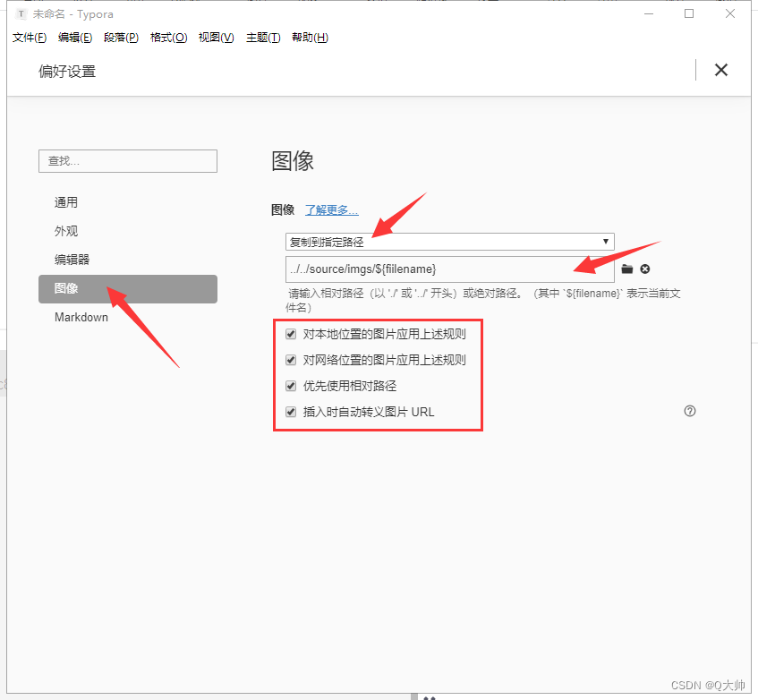The image size is (758, 700).
Task: Click the Typora app icon in title bar
Action: [20, 13]
